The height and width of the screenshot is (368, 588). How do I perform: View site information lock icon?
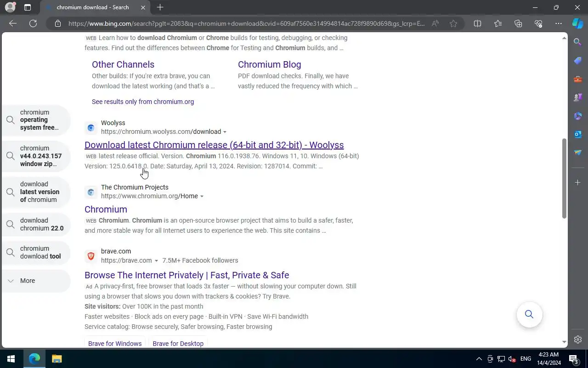pos(57,23)
